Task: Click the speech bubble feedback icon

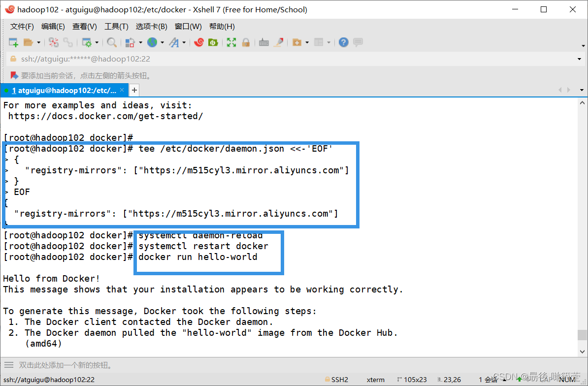Action: [358, 42]
